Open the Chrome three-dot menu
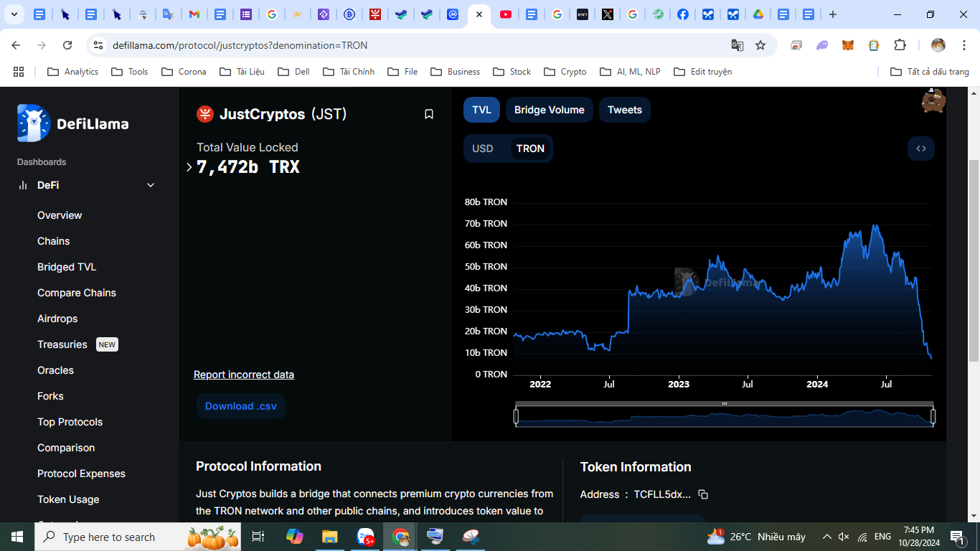The image size is (980, 551). click(963, 45)
